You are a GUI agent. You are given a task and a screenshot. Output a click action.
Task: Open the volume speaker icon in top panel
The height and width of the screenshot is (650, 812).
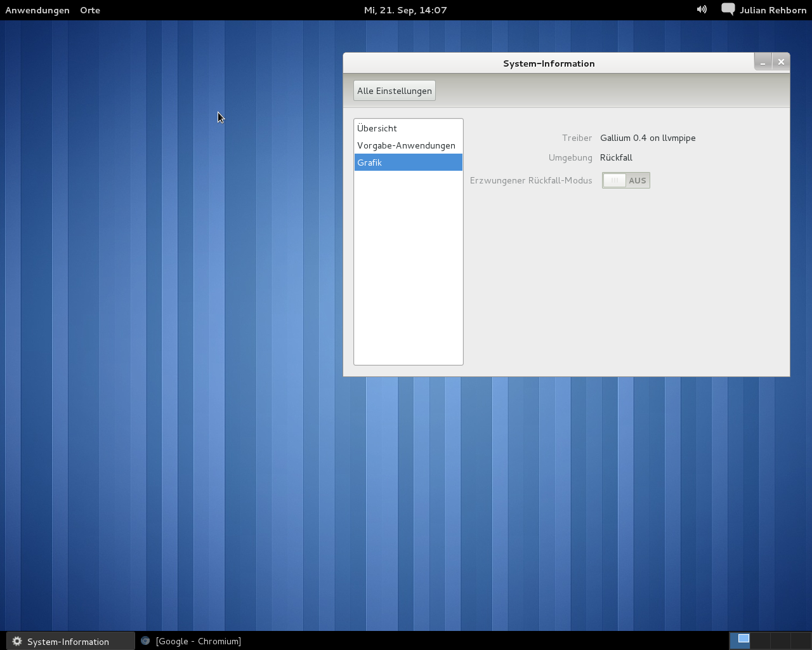click(x=702, y=10)
